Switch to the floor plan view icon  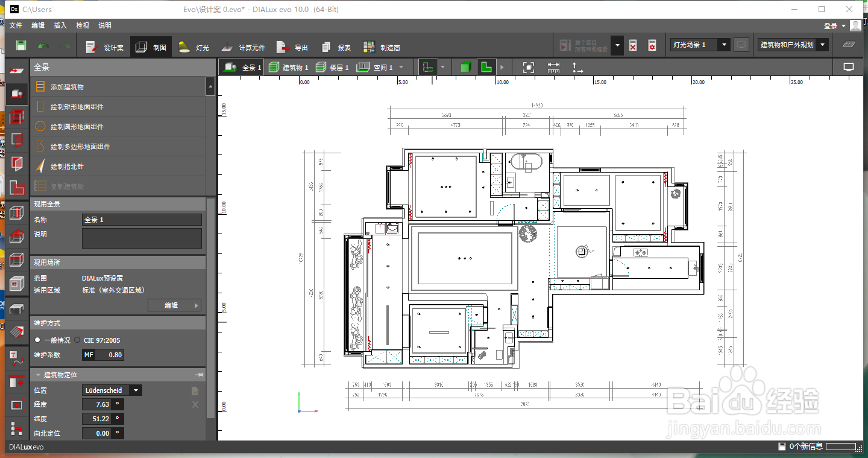[486, 67]
